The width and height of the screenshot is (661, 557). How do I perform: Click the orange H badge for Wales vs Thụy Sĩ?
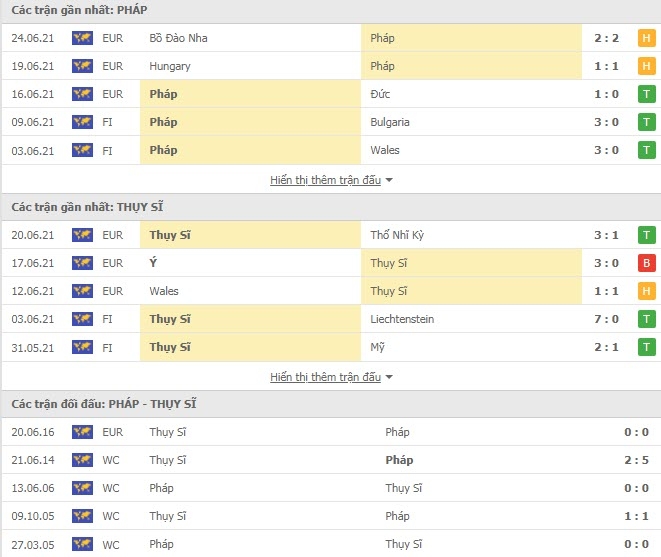pos(646,291)
